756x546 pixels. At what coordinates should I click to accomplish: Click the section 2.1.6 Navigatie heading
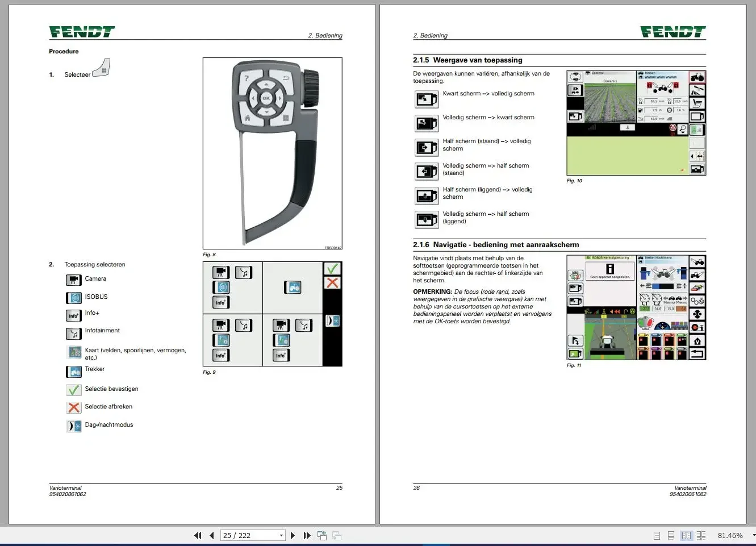pyautogui.click(x=496, y=245)
